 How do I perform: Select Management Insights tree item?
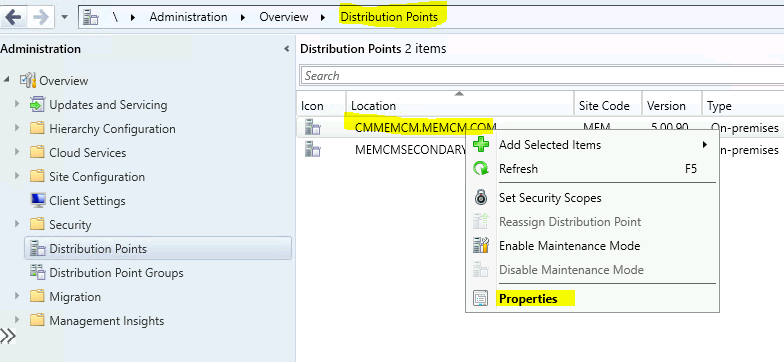click(x=106, y=320)
